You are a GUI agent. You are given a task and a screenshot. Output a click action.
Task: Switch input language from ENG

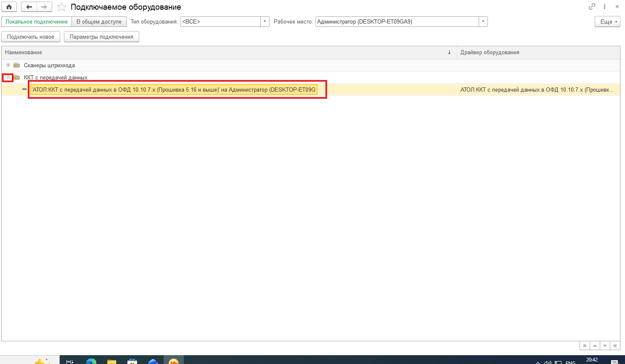coord(570,362)
